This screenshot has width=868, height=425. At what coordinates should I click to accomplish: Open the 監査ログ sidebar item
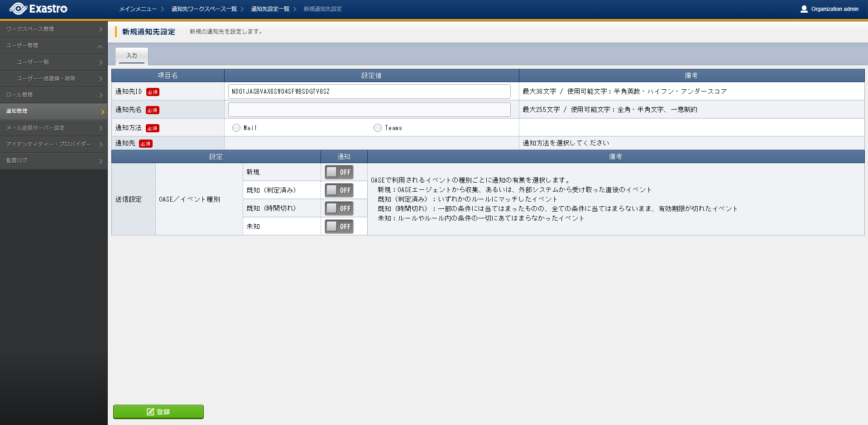[x=53, y=160]
